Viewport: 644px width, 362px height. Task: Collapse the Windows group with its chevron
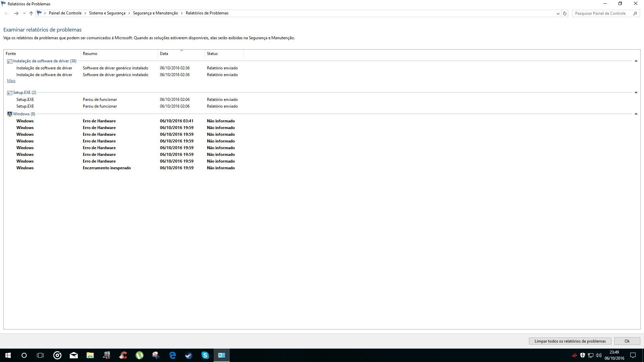pyautogui.click(x=636, y=114)
